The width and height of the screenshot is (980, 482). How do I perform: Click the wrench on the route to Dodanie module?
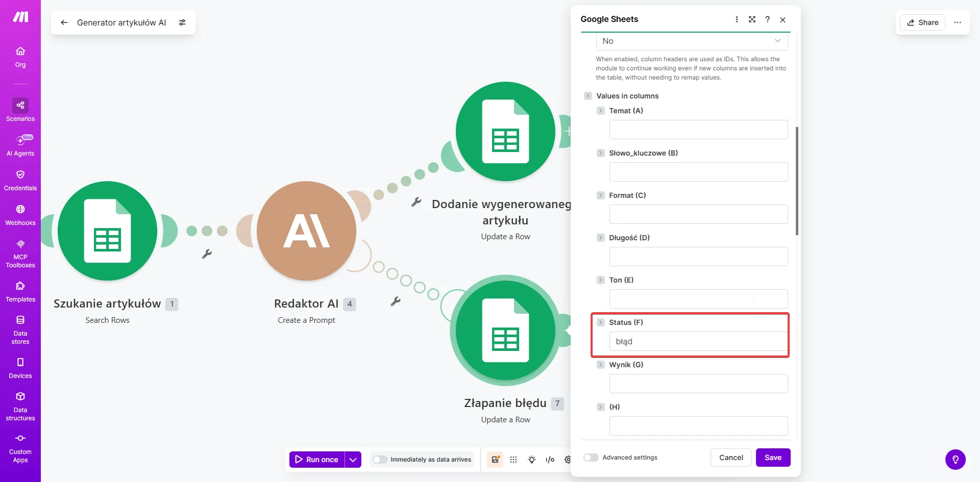[416, 202]
